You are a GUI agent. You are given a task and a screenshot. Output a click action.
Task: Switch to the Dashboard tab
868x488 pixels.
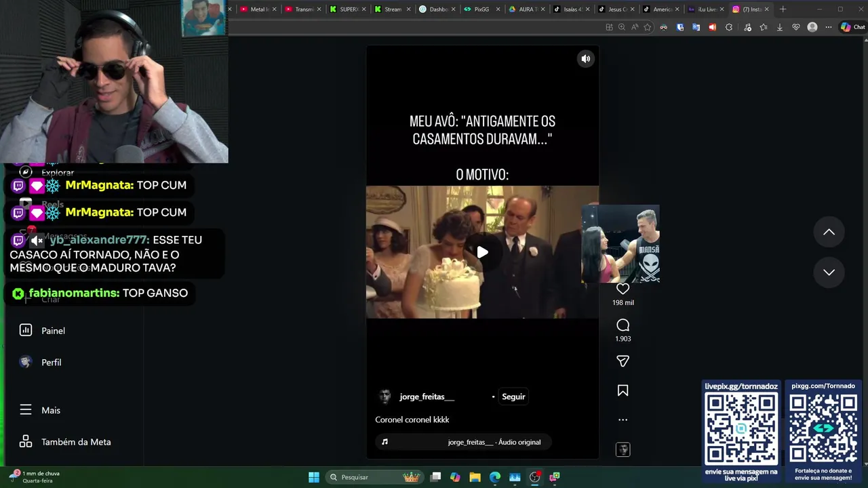coord(437,9)
